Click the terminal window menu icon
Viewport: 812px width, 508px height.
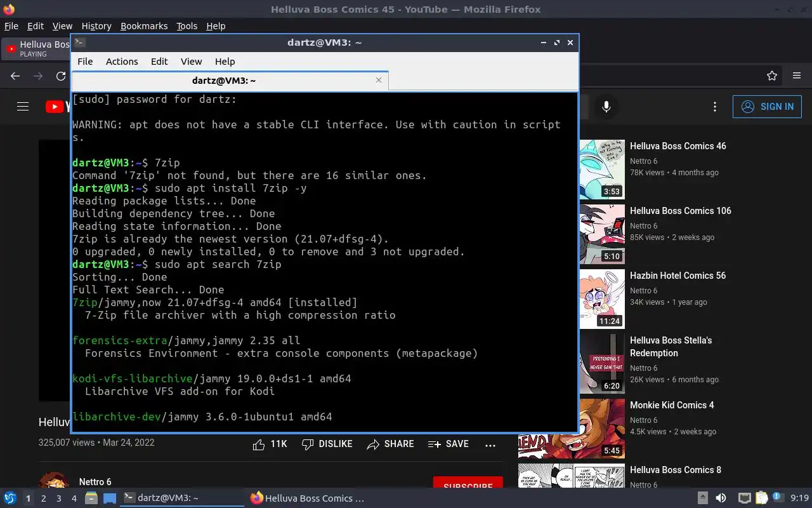point(79,43)
